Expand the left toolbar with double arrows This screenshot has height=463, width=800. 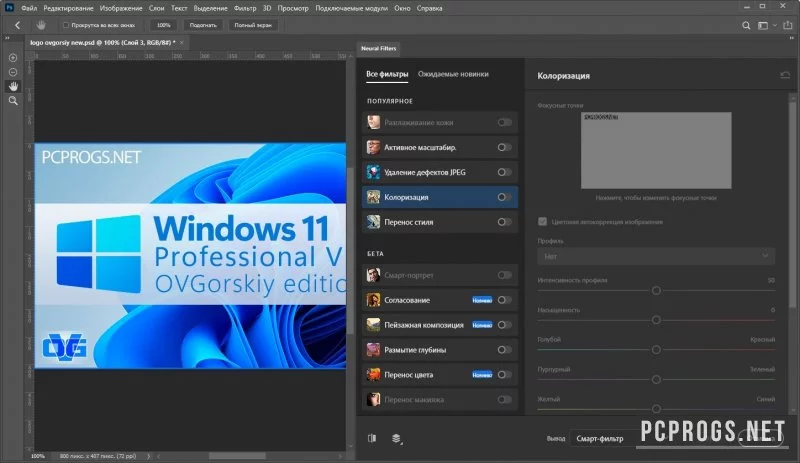click(x=7, y=38)
